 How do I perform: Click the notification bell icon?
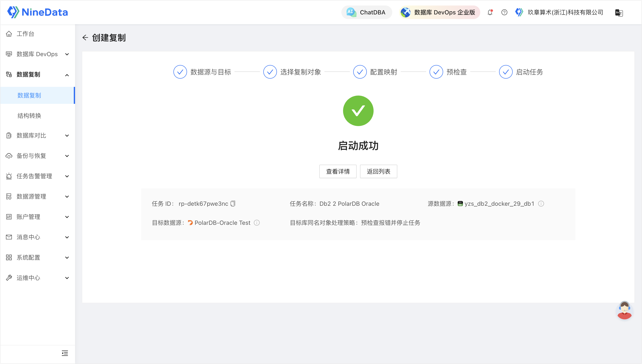[490, 12]
